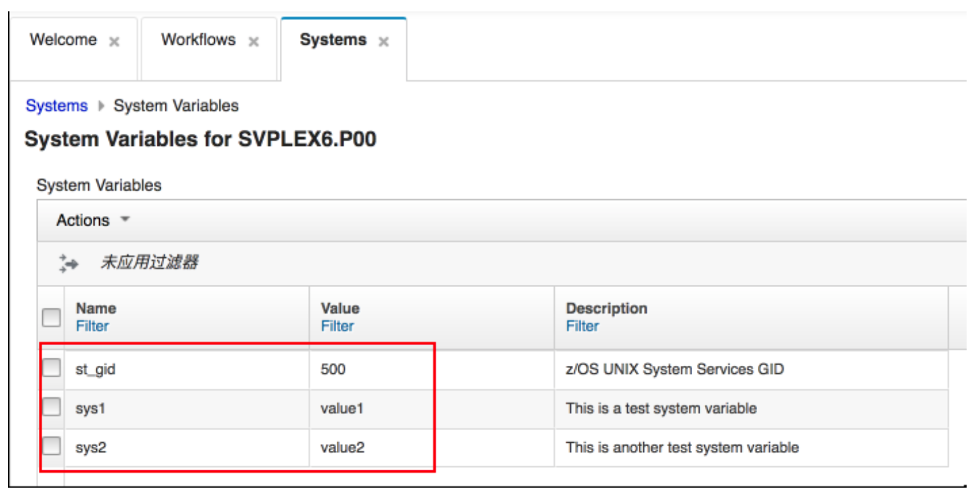The image size is (980, 495).
Task: Close the Welcome tab
Action: [x=115, y=40]
